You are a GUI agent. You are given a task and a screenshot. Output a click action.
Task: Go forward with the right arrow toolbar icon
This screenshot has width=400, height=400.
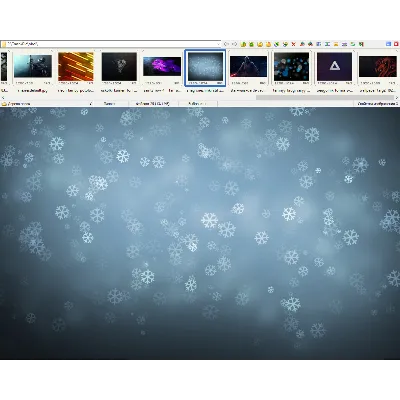point(234,44)
